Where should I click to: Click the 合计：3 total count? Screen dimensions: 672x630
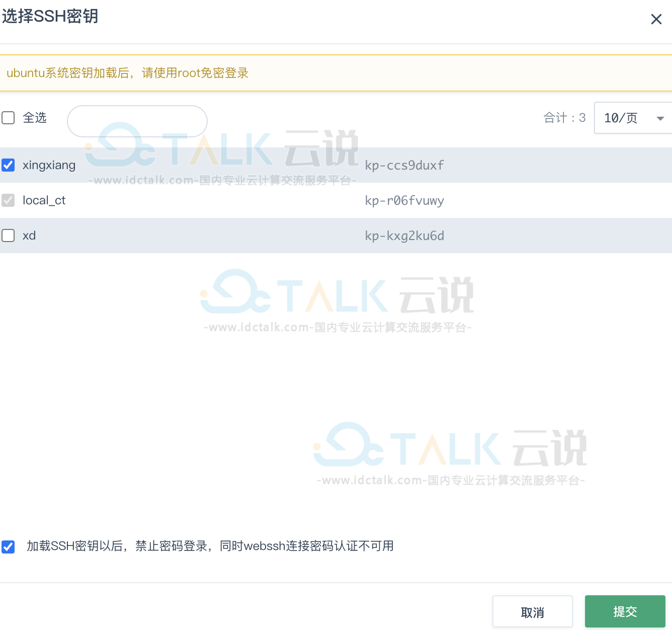click(x=564, y=118)
